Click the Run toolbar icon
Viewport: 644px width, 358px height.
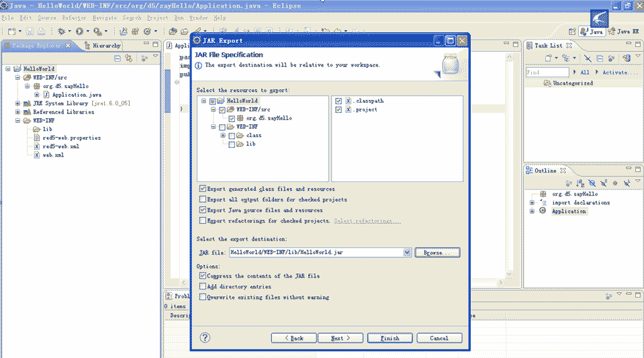(79, 32)
